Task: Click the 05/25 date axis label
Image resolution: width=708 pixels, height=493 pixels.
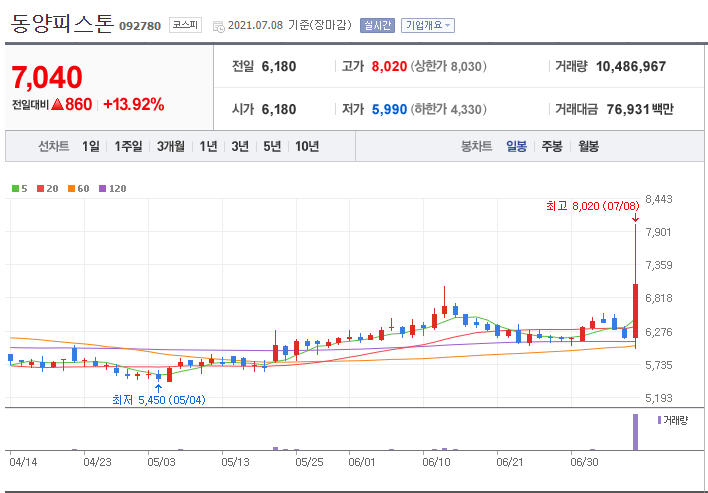Action: (x=309, y=462)
